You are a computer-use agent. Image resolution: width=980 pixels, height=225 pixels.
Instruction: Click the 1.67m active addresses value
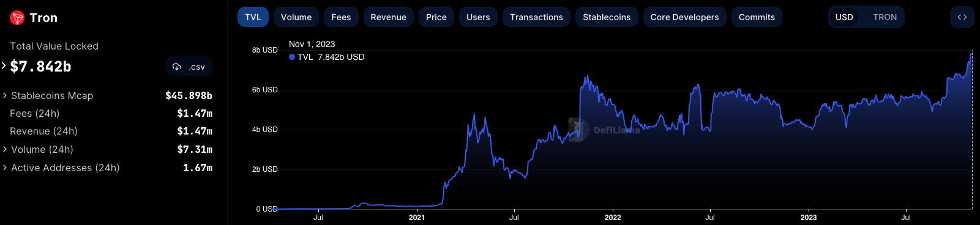(198, 168)
